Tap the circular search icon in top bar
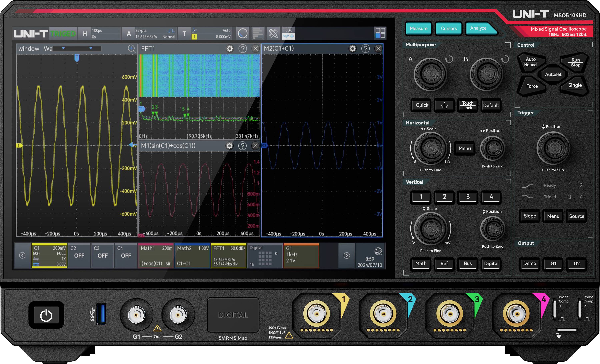The width and height of the screenshot is (600, 364). 243,33
